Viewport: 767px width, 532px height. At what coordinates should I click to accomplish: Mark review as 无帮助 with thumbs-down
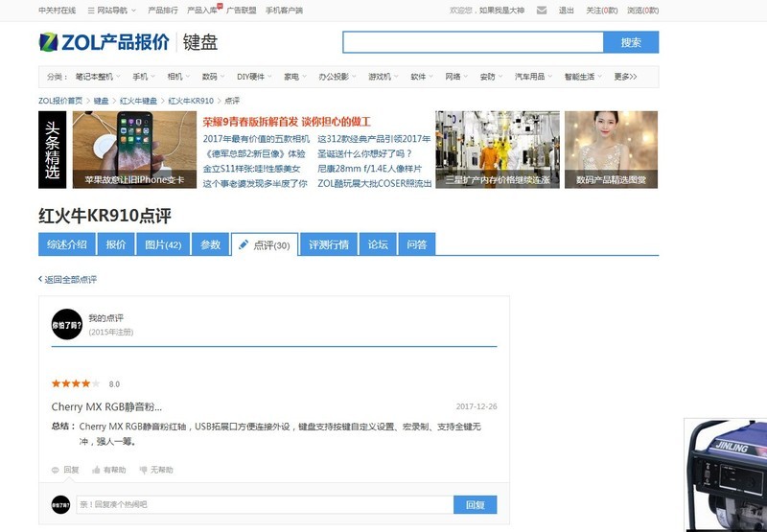pyautogui.click(x=144, y=470)
